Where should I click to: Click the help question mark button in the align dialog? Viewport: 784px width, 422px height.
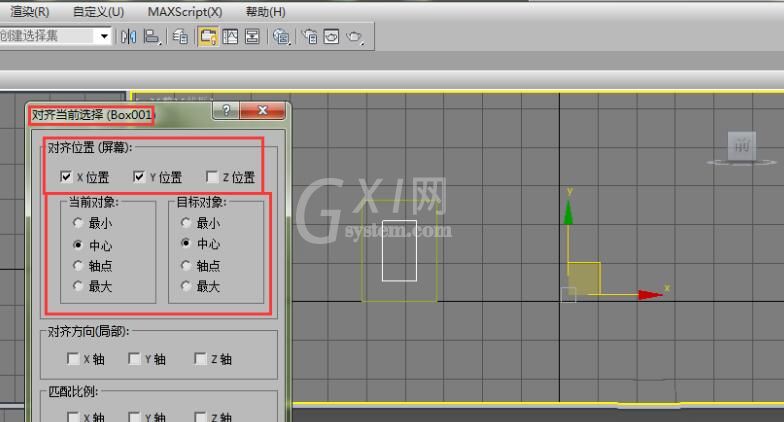point(226,110)
